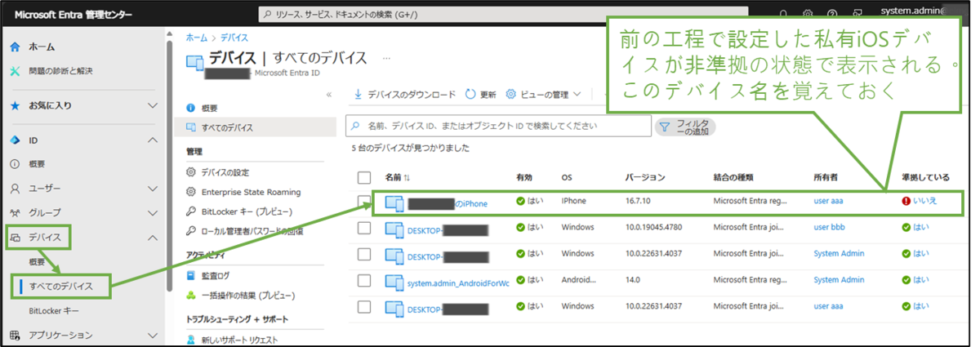
Task: Collapse the ID section chevron
Action: click(x=152, y=140)
